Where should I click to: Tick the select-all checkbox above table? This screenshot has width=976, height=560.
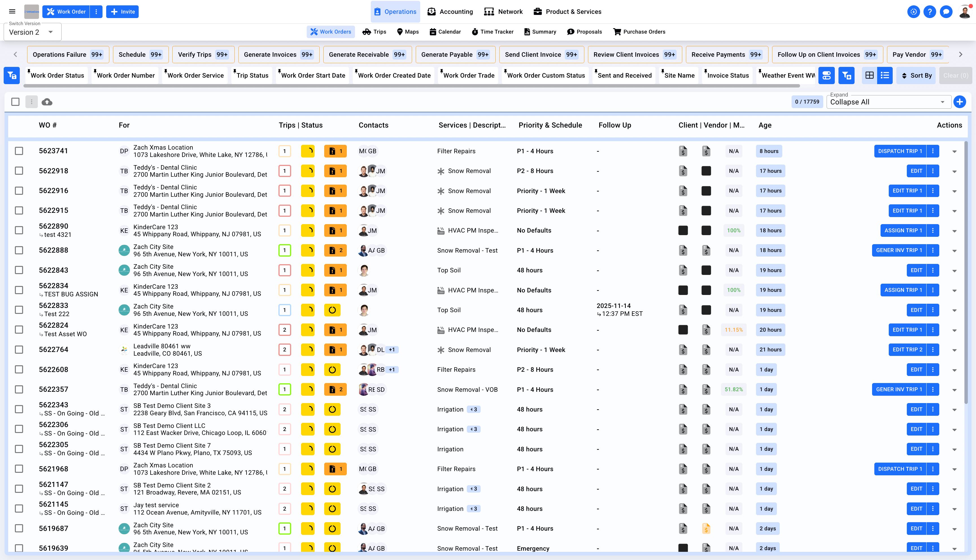pos(15,102)
